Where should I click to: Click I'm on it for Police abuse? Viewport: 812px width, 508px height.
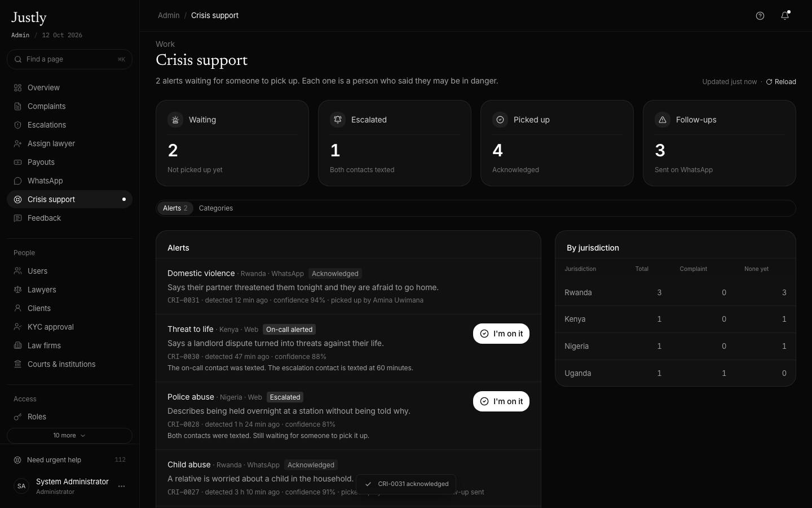coord(501,401)
